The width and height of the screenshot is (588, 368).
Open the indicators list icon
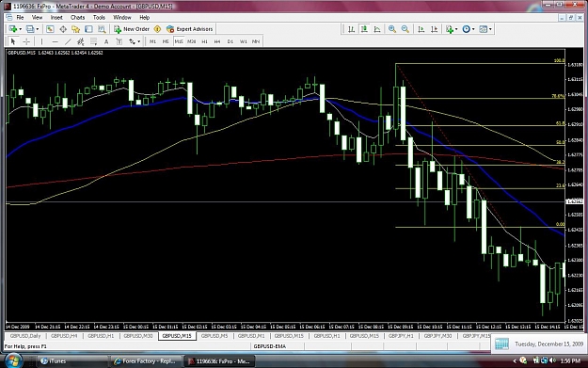[x=450, y=29]
